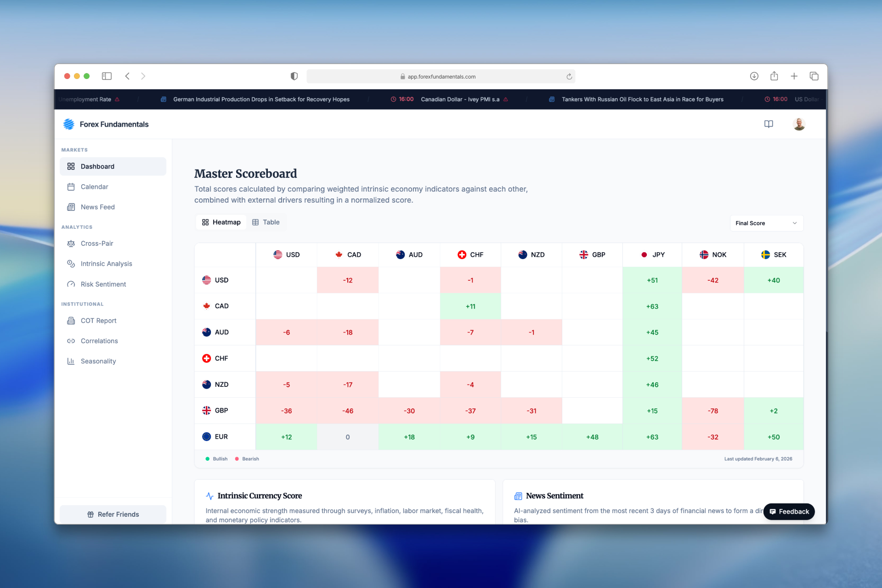Open the News Feed page
This screenshot has height=588, width=882.
click(x=97, y=207)
